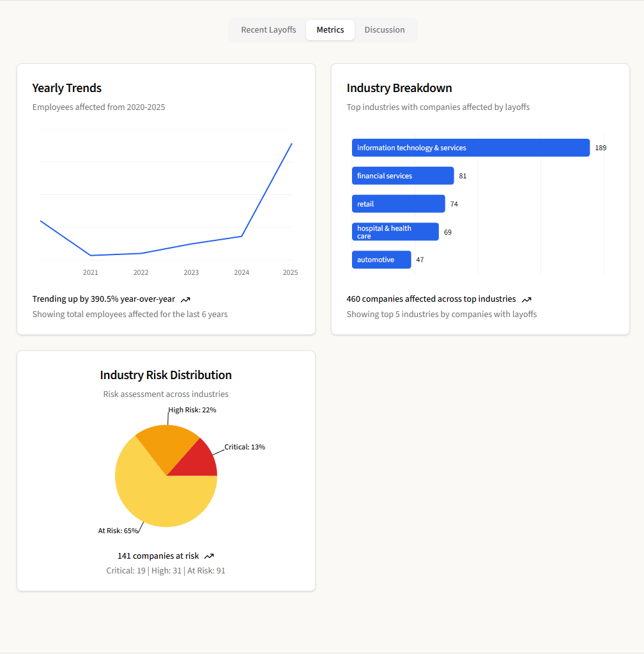Image resolution: width=644 pixels, height=654 pixels.
Task: Click the Yearly Trends card title
Action: (66, 88)
